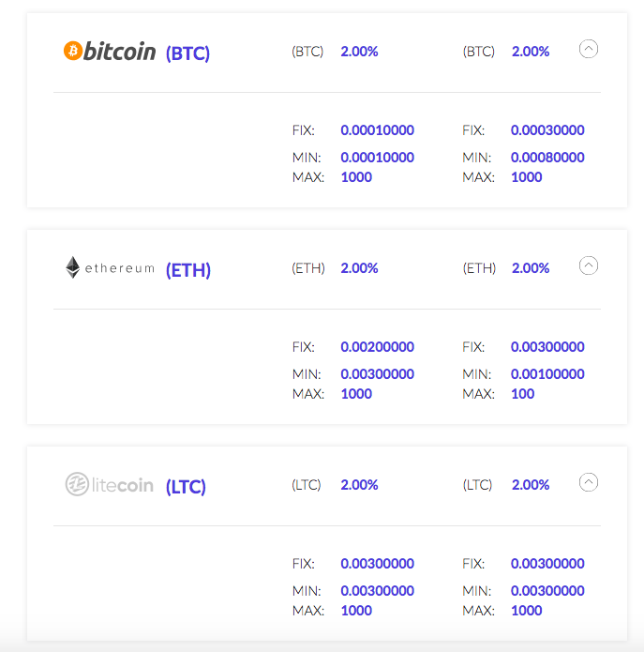Collapse the Ethereum fee details card
The image size is (644, 652).
pos(589,265)
